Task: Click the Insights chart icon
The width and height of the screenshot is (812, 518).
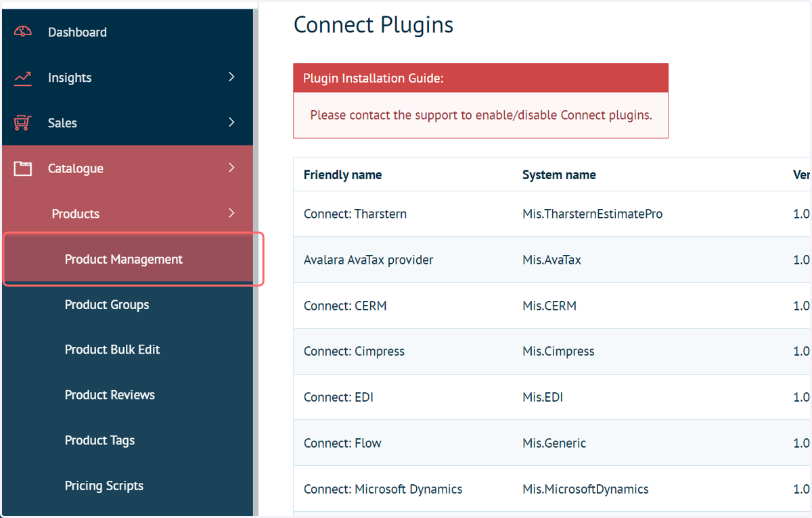Action: point(23,78)
